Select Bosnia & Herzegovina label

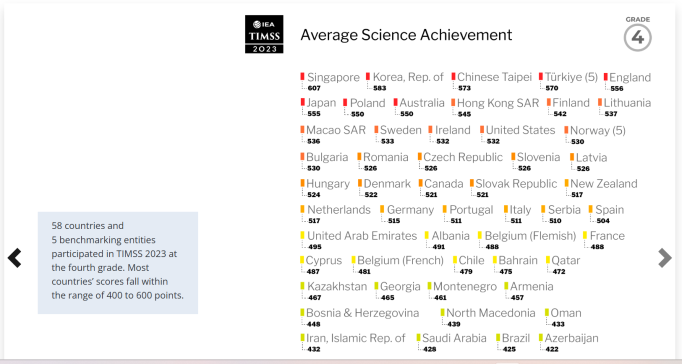pyautogui.click(x=362, y=313)
